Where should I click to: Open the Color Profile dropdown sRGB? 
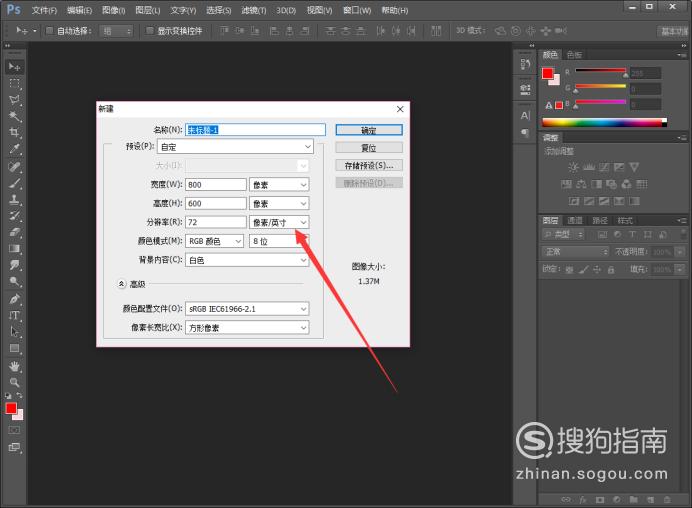coord(247,309)
